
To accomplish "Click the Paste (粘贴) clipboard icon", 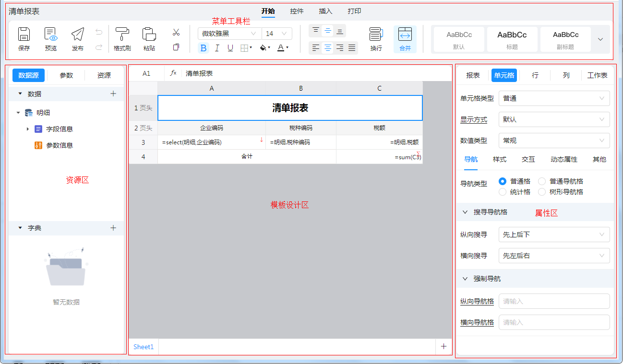I will coord(149,35).
